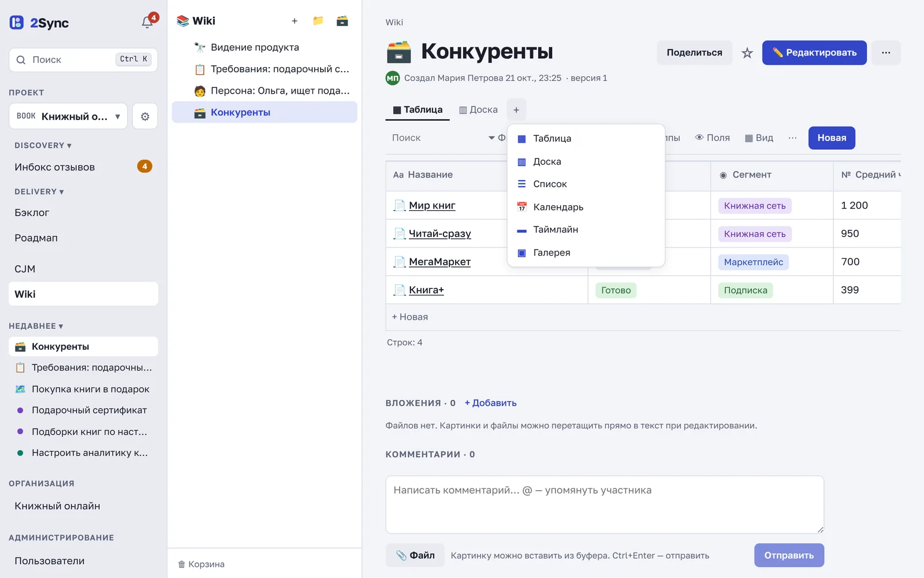Screen dimensions: 924x578
Task: Open the Вид view options
Action: pos(759,138)
